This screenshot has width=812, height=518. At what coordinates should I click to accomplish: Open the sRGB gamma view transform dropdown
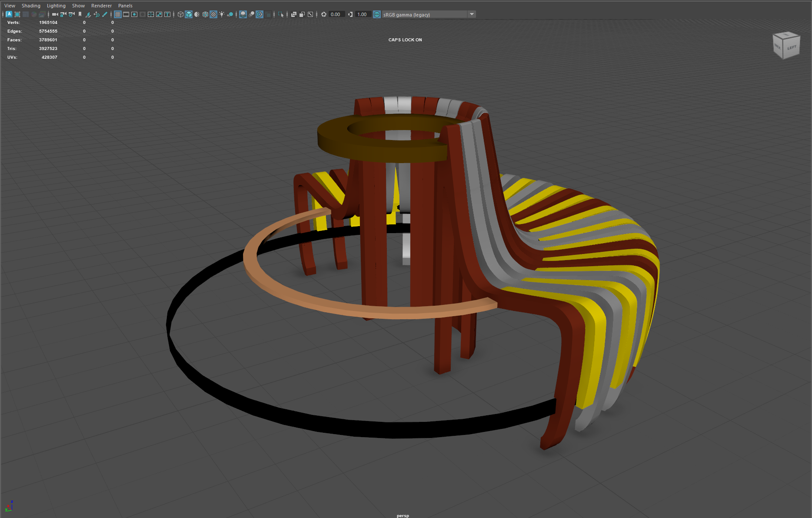coord(471,14)
